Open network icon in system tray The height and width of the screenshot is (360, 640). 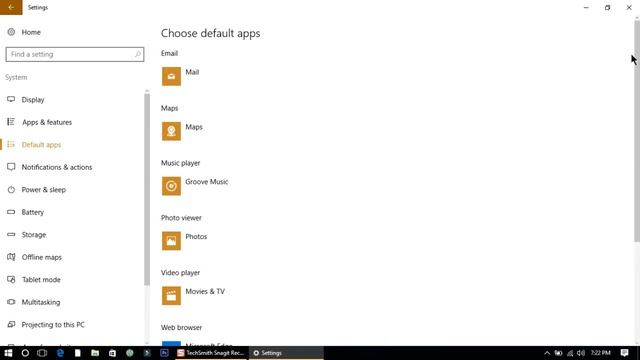click(x=570, y=353)
